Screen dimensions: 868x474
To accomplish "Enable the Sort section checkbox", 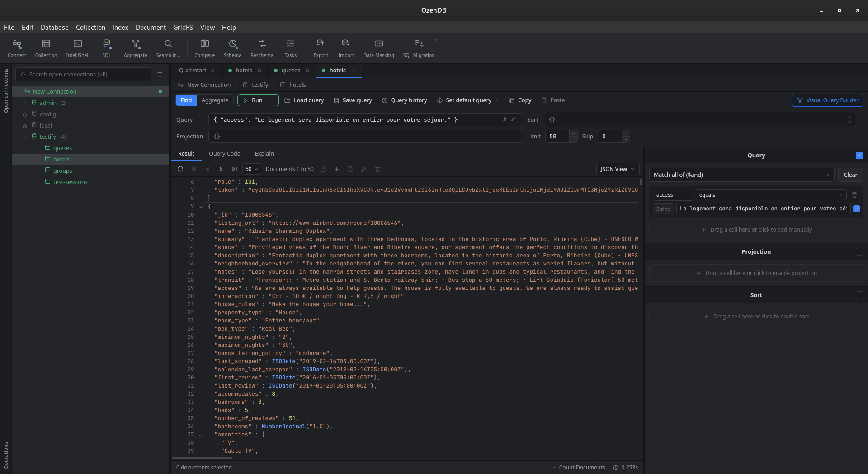I will click(x=859, y=295).
